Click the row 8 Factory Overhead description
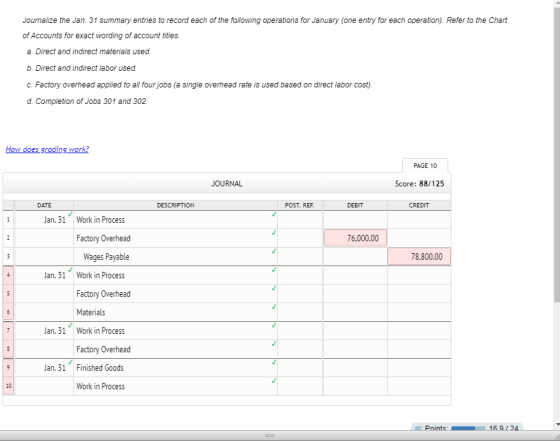560x441 pixels. pos(175,349)
